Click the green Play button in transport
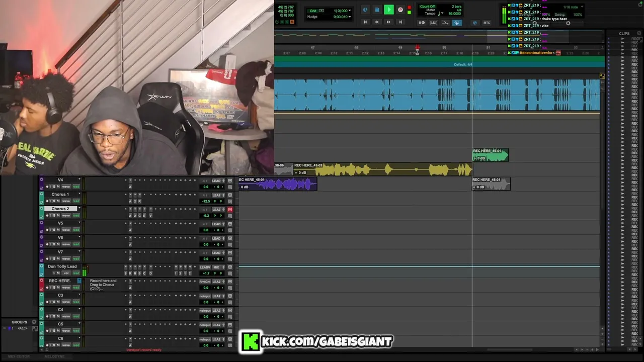Screen dimensions: 644x362 [389, 10]
